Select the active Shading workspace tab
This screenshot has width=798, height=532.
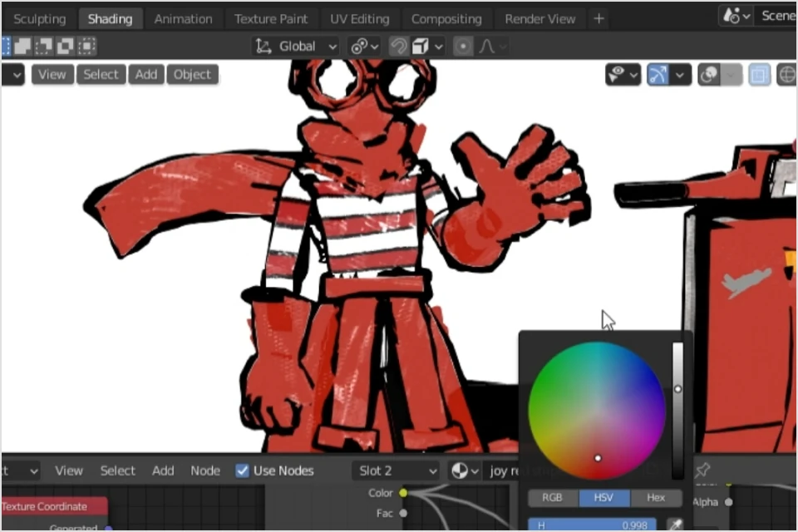click(x=110, y=19)
